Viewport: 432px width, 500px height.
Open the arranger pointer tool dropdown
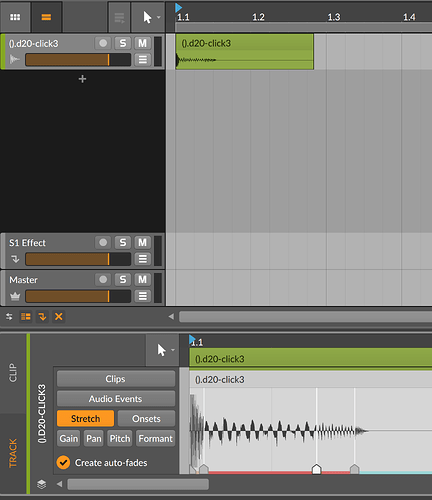[159, 17]
